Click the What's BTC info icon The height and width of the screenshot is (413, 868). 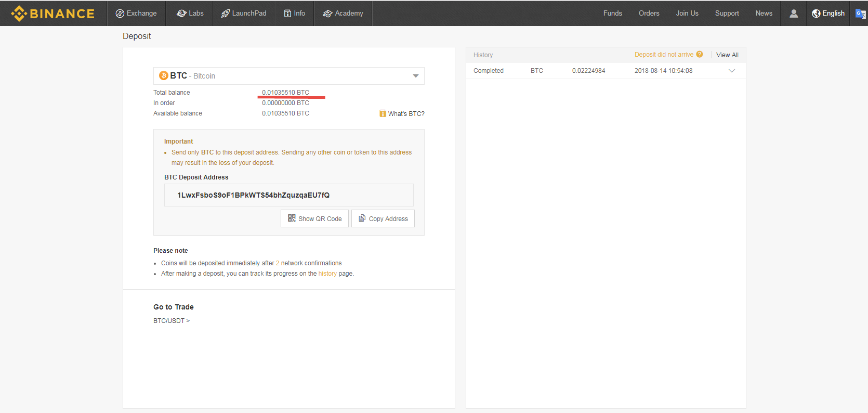coord(383,113)
